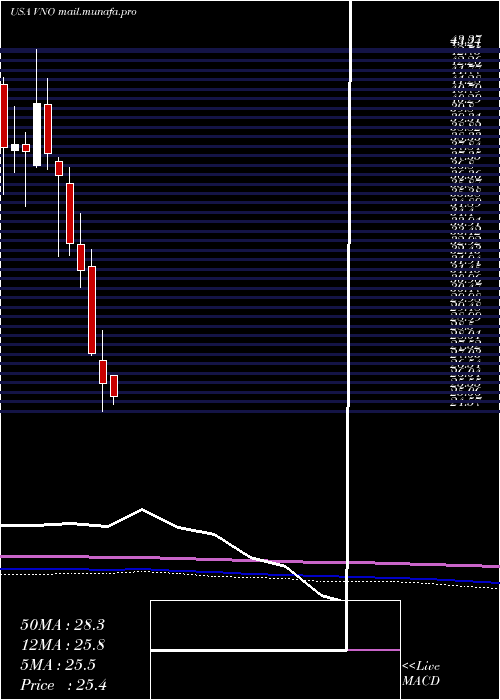Click the longest red candlestick in the downtrend

[92, 310]
